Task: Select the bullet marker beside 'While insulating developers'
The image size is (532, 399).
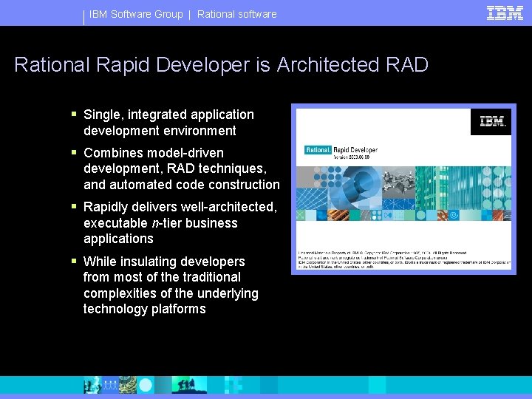Action: [74, 261]
